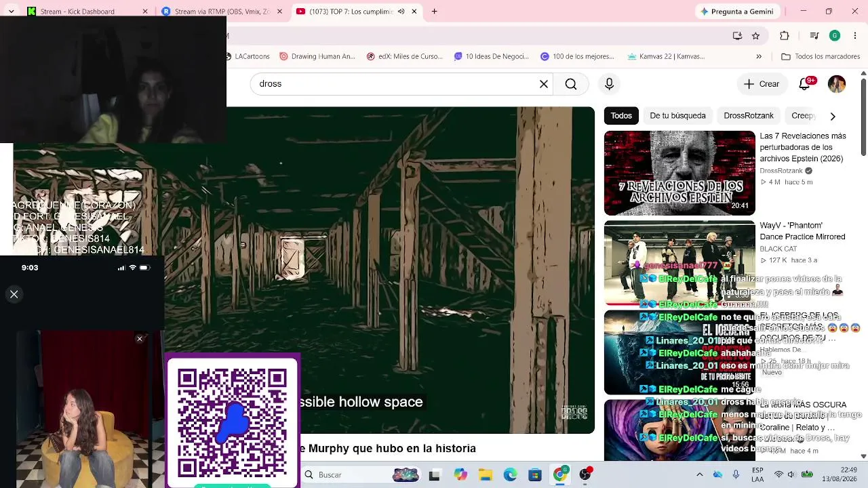Close the YouTube TOP 7 tab
The width and height of the screenshot is (868, 488).
click(414, 12)
